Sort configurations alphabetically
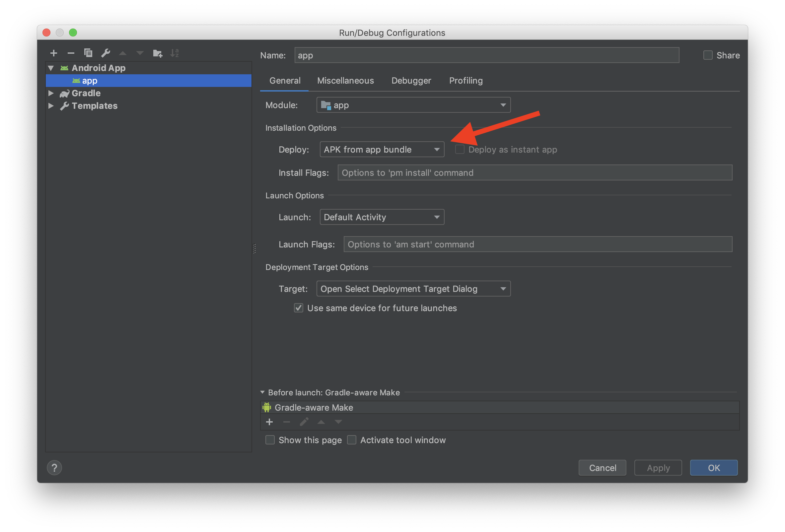 pyautogui.click(x=175, y=53)
